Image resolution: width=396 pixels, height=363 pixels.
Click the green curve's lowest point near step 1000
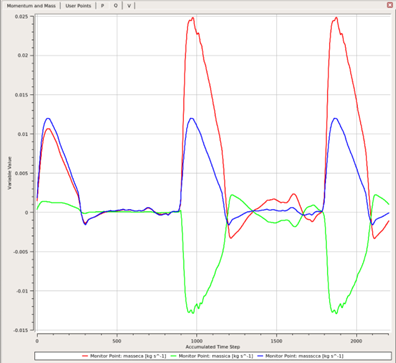(x=193, y=313)
